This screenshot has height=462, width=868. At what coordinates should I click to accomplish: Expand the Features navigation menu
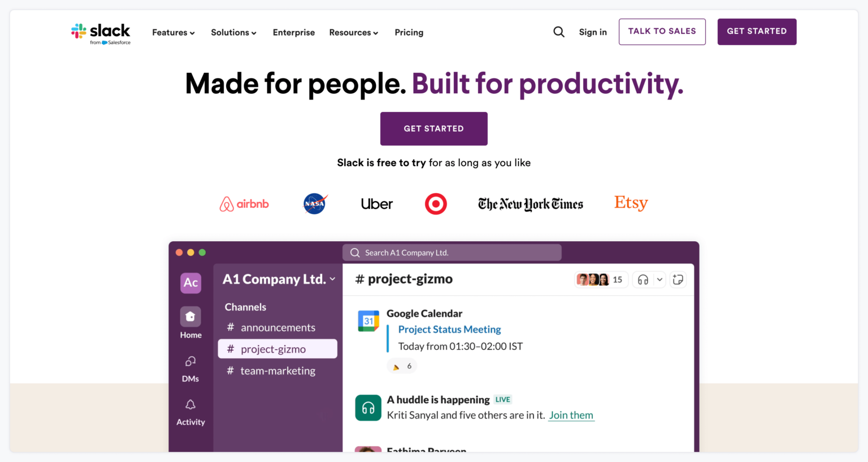pos(173,32)
